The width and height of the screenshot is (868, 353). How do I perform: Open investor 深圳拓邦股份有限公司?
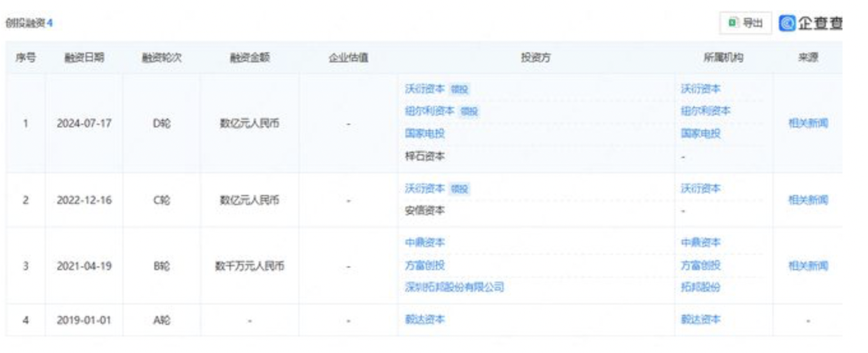click(454, 287)
